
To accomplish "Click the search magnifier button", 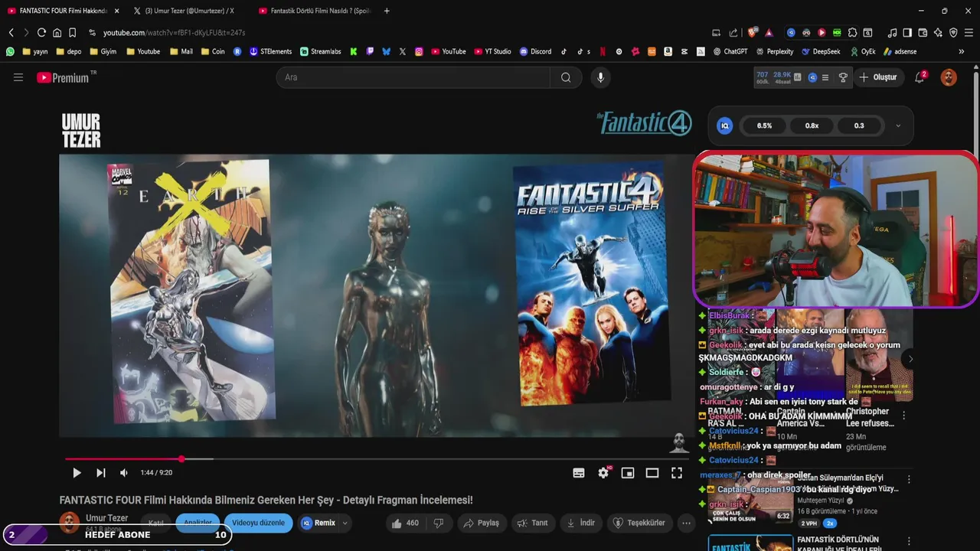I will coord(566,77).
